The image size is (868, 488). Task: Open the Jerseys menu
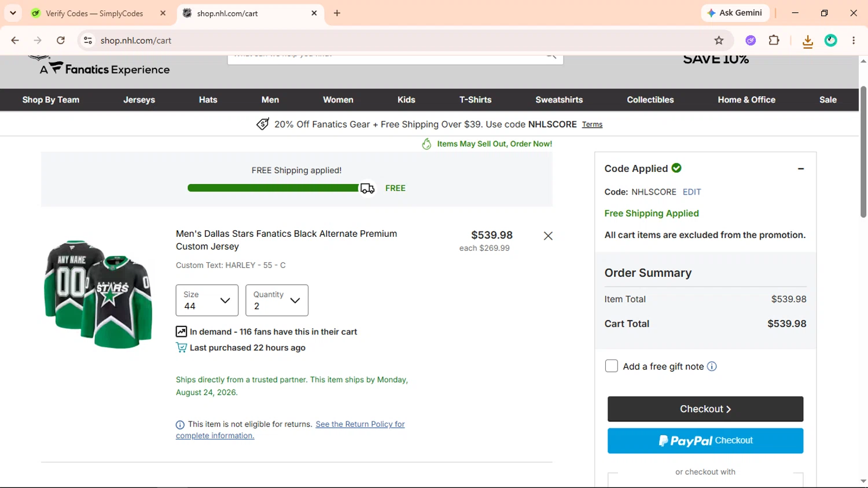pyautogui.click(x=139, y=100)
